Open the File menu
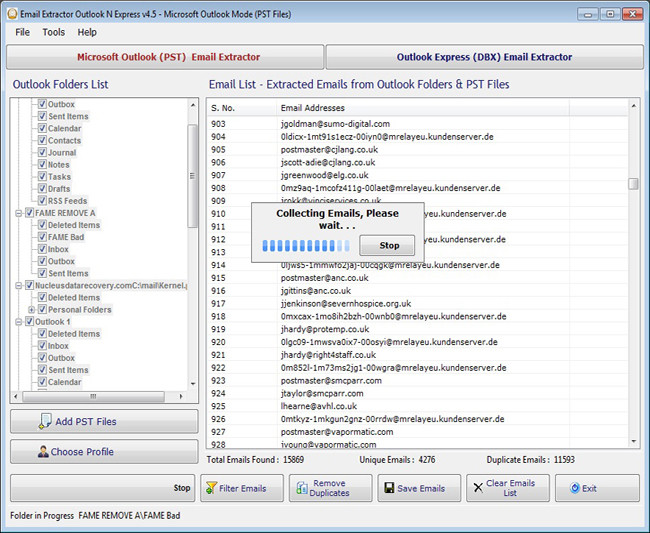The width and height of the screenshot is (650, 533). (22, 32)
